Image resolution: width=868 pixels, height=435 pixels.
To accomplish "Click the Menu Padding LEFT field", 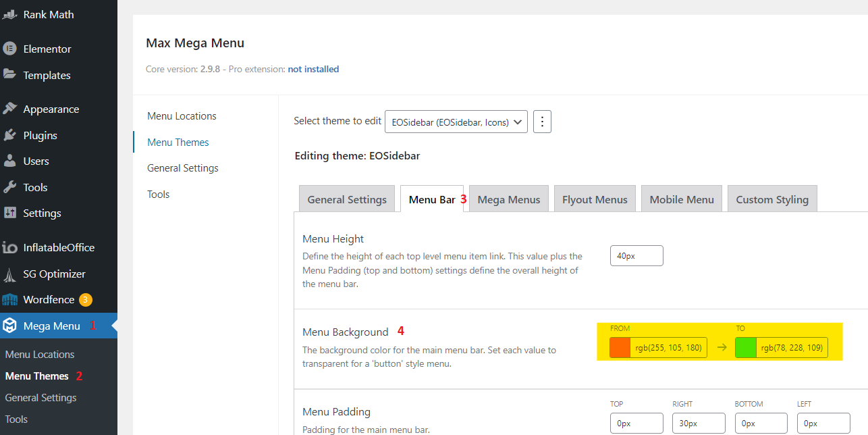I will (x=823, y=424).
